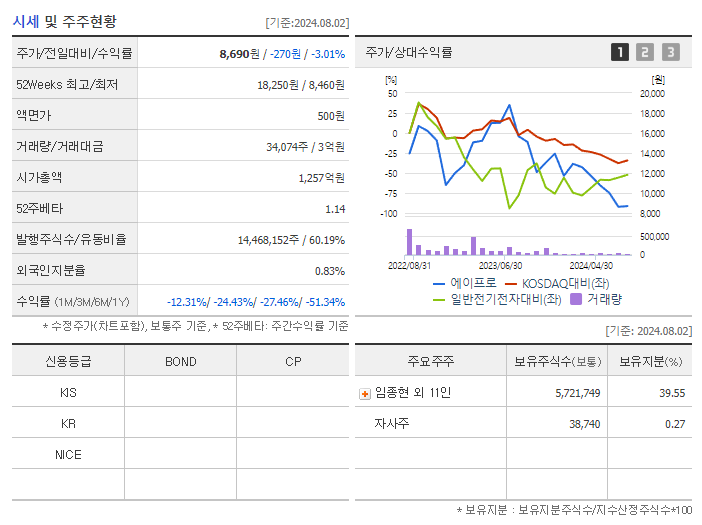Toggle the 거래량 purple legend swatch
702x525 pixels.
[x=576, y=299]
